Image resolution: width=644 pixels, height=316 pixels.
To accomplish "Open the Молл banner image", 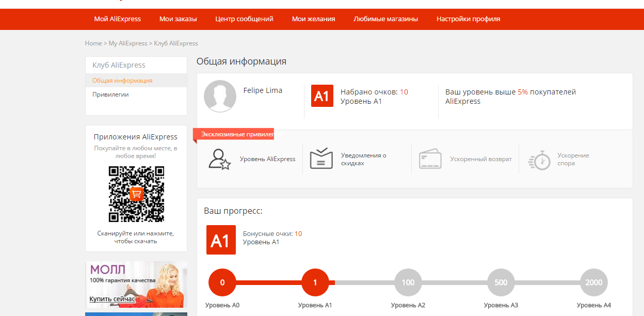I will click(136, 285).
